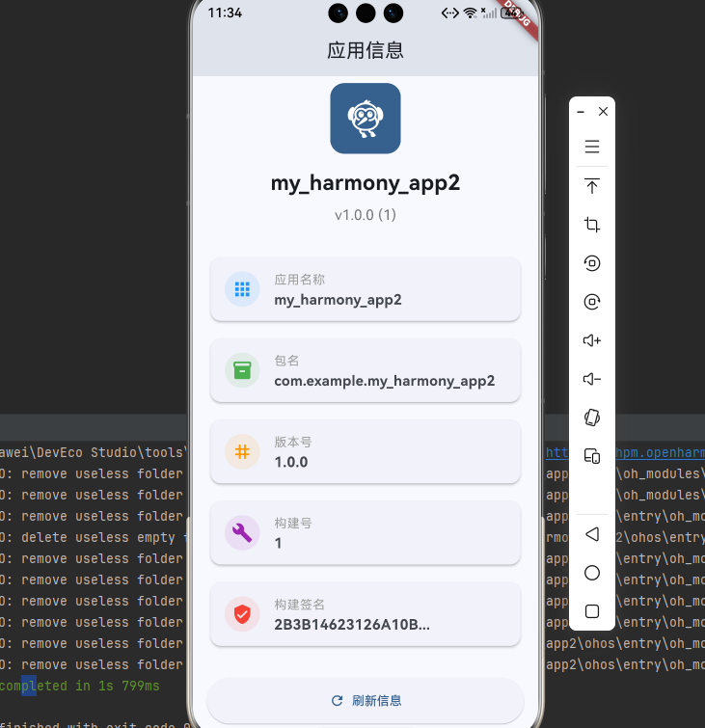Rotate the emulator screen clockwise

point(592,302)
